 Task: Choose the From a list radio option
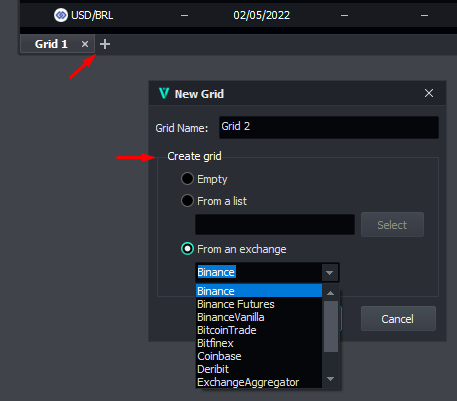187,201
